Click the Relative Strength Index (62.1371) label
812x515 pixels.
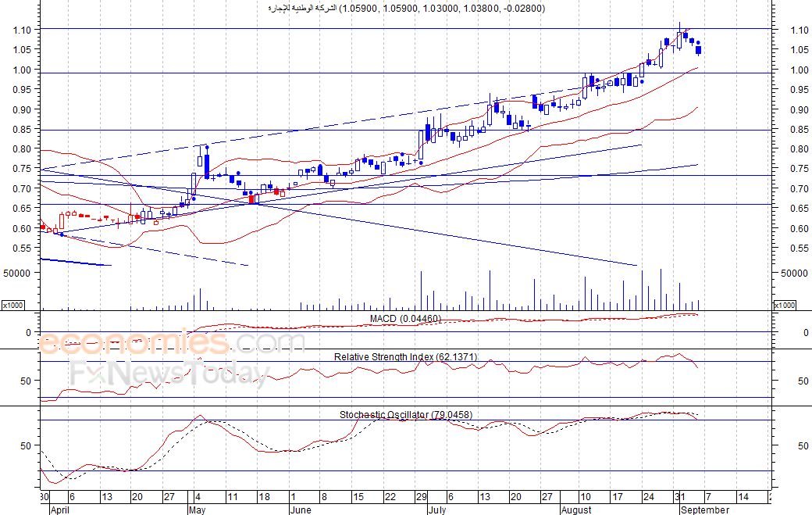pos(405,356)
